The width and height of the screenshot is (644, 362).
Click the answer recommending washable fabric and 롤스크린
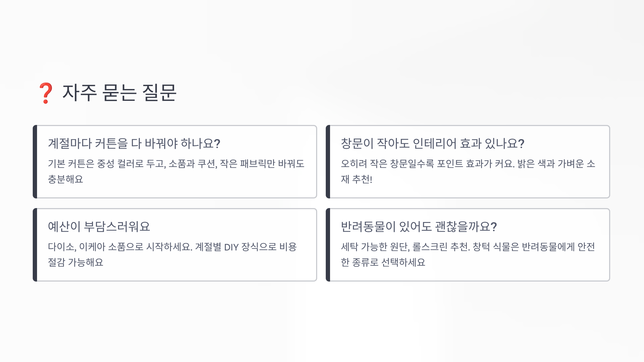coord(468,254)
